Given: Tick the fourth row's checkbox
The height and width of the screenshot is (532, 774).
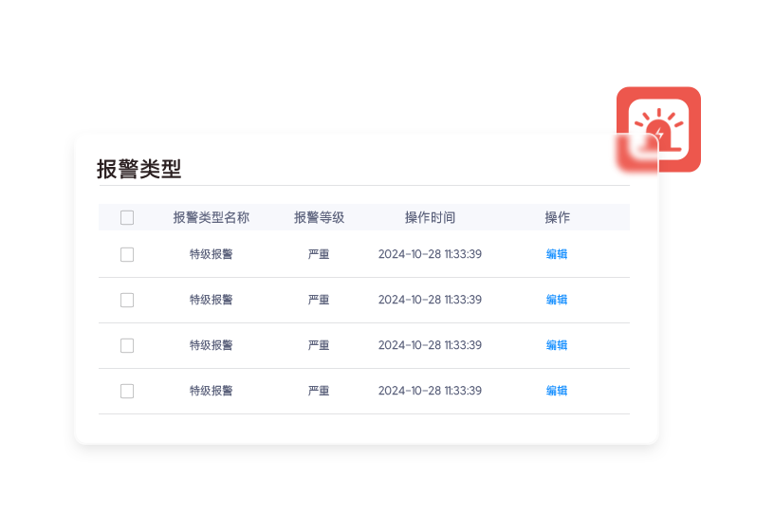Looking at the screenshot, I should 127,391.
